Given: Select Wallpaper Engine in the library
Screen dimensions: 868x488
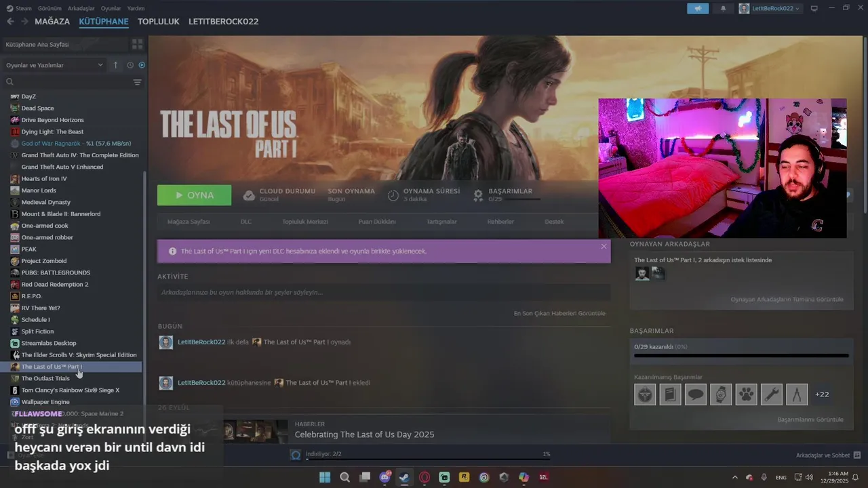Looking at the screenshot, I should click(45, 402).
